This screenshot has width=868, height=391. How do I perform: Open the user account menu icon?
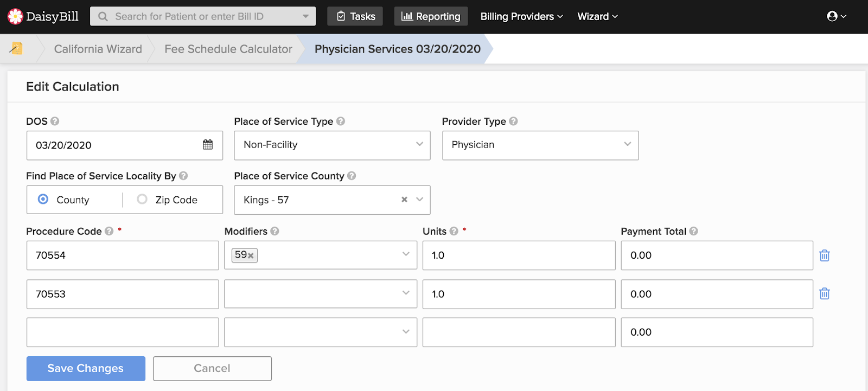[x=836, y=16]
